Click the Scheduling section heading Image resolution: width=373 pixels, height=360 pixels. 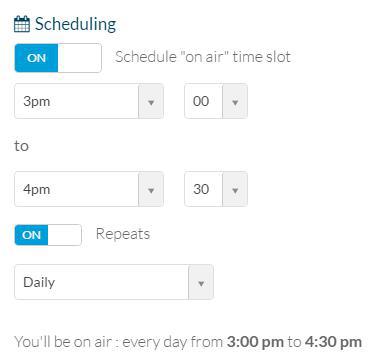(76, 25)
